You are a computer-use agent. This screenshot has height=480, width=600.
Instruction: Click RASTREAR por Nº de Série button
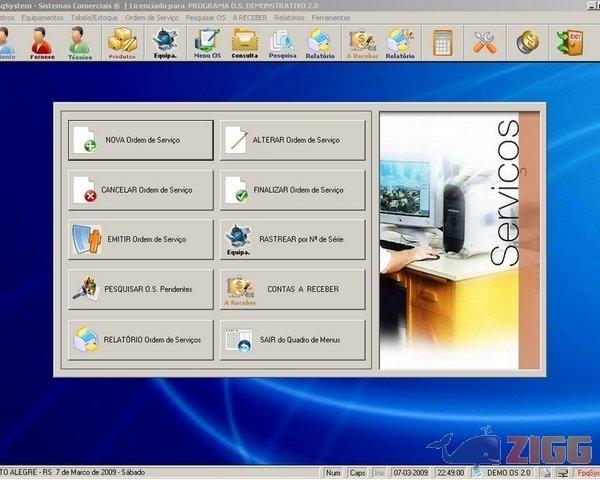[293, 239]
